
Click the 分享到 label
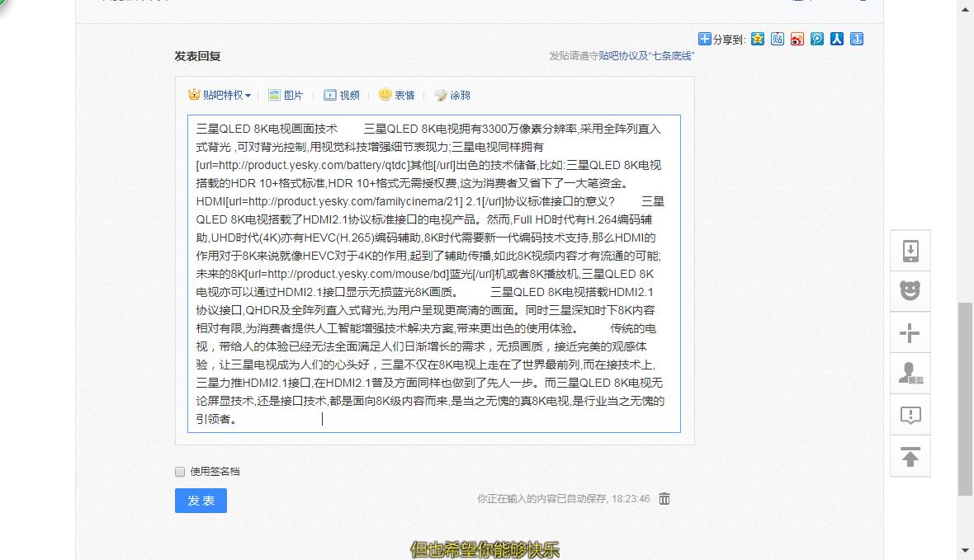click(729, 40)
